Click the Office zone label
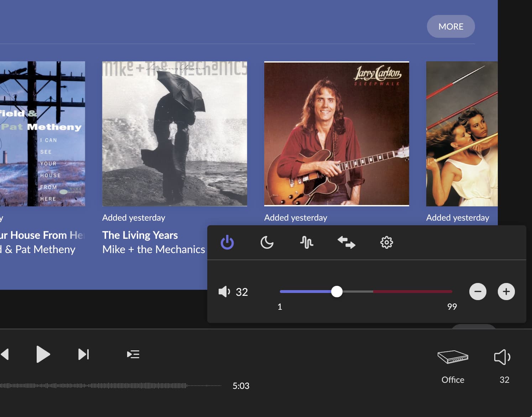 [453, 380]
